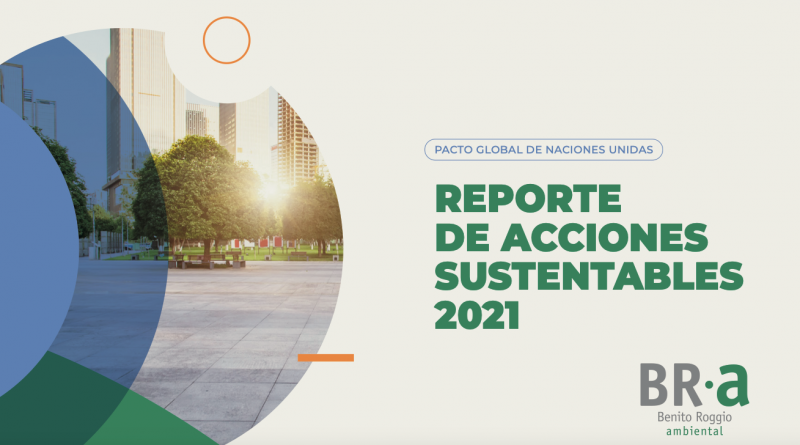The image size is (800, 445).
Task: Click the 'SUSTENTABLES' title word
Action: pos(589,276)
